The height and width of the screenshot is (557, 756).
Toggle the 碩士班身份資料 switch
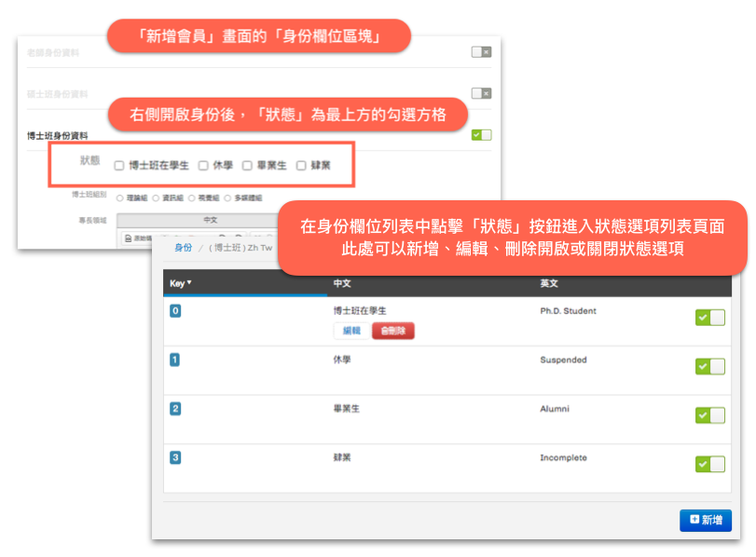481,93
